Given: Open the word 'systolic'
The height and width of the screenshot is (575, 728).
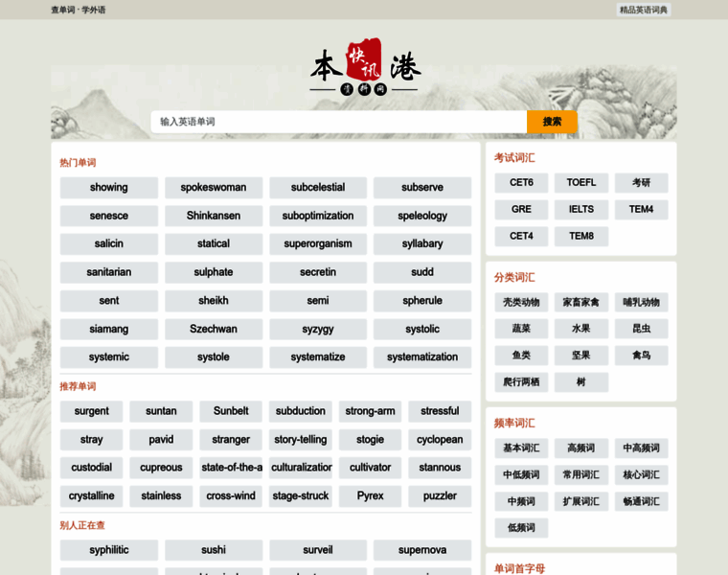Looking at the screenshot, I should 422,330.
